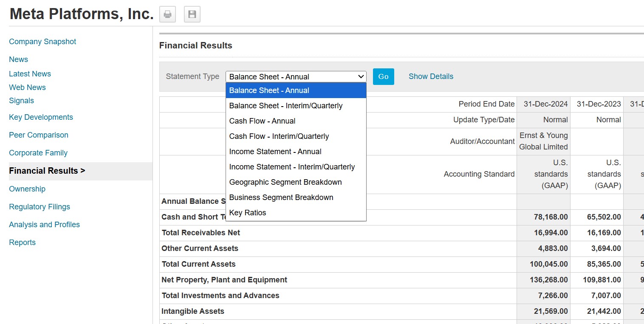Choose Geographic Segment Breakdown option
The width and height of the screenshot is (644, 324).
(285, 182)
